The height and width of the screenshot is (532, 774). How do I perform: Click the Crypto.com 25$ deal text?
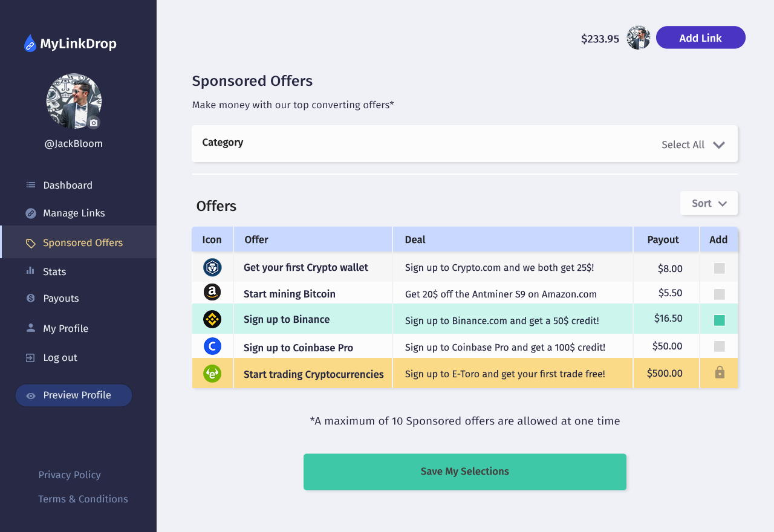(499, 267)
